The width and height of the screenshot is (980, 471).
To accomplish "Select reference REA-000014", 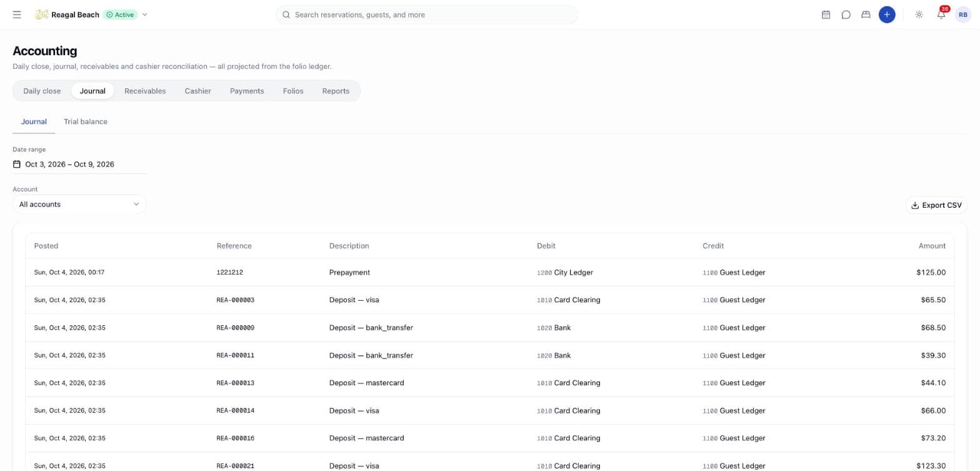I will tap(236, 411).
